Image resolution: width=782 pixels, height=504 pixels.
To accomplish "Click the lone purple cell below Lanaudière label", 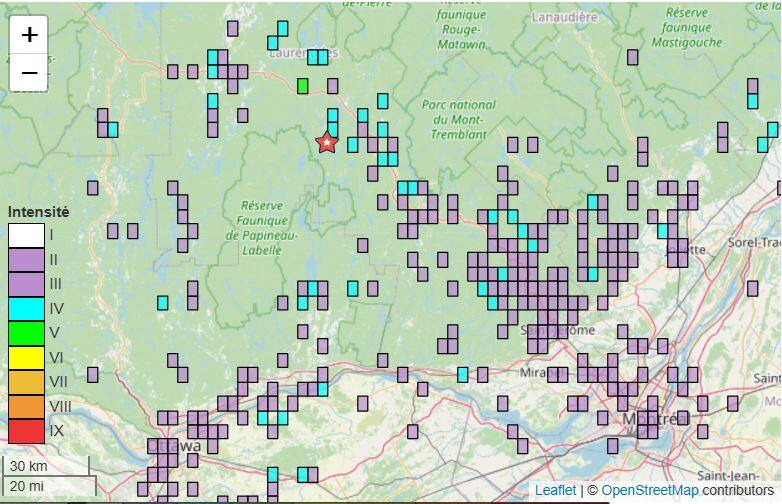I will (632, 58).
